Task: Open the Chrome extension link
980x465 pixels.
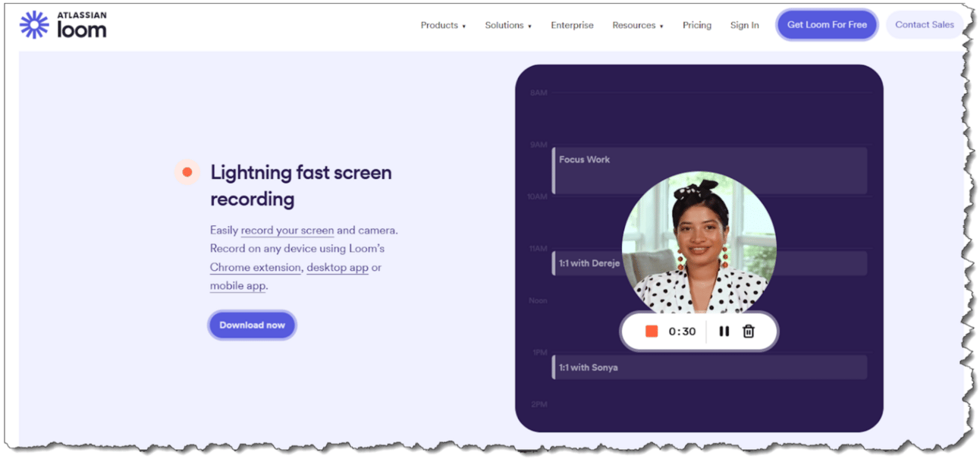Action: coord(256,267)
